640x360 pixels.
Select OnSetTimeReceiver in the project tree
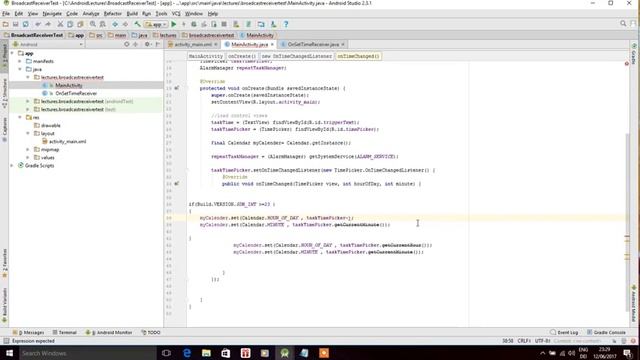76,93
